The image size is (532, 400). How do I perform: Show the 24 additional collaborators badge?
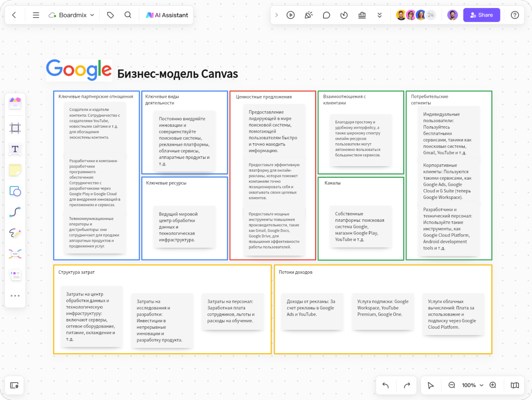coord(431,15)
